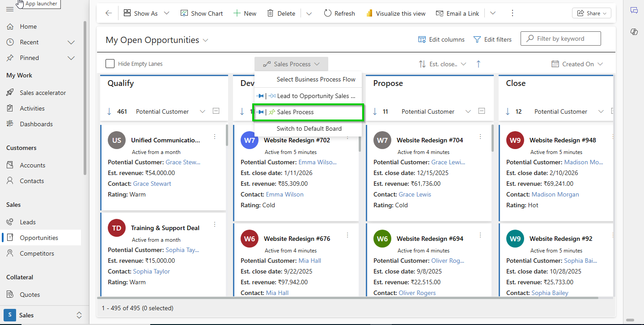The height and width of the screenshot is (325, 644).
Task: Open the Grace Stewart contact link
Action: tap(152, 184)
